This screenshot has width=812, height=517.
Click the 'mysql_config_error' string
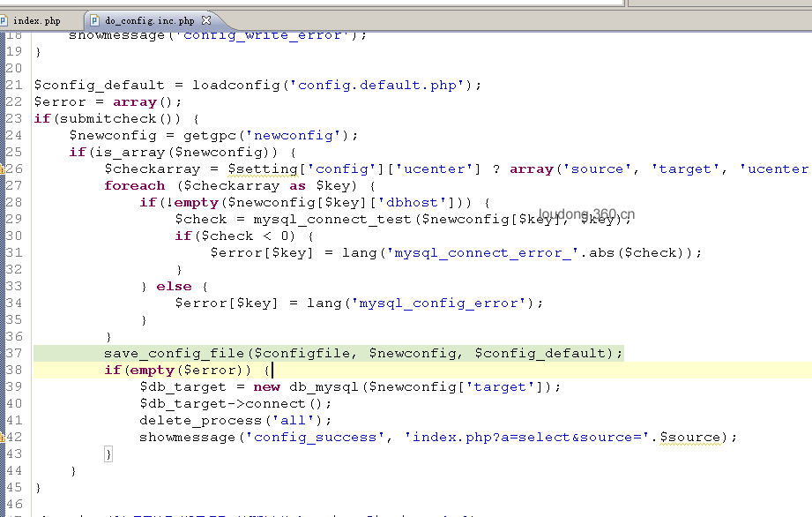[438, 303]
